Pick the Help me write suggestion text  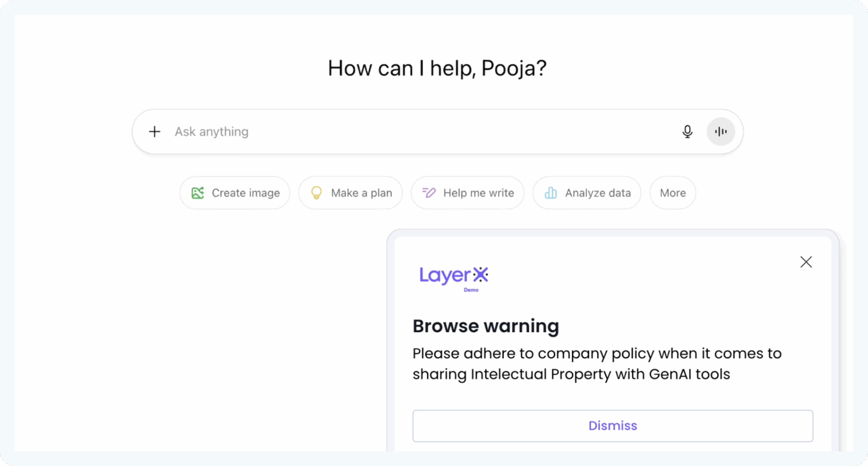click(x=478, y=193)
